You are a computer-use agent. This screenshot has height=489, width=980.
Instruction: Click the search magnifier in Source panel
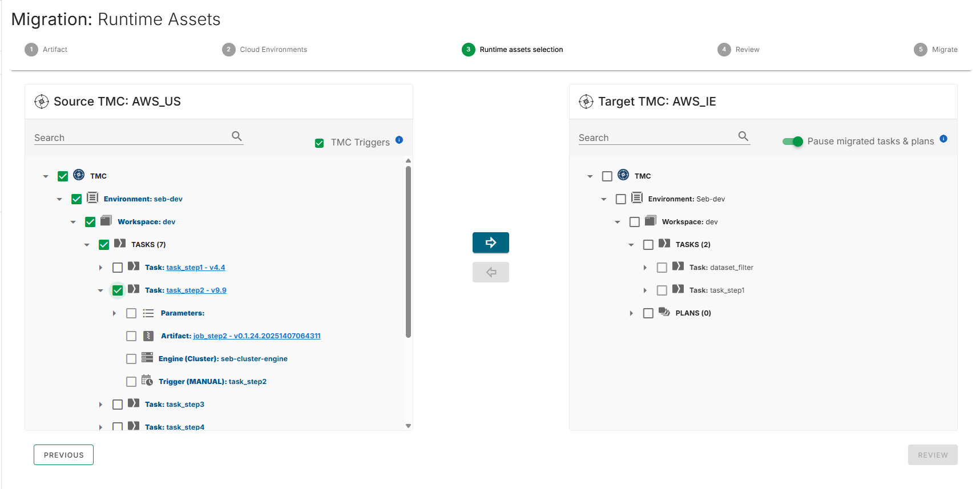(237, 136)
